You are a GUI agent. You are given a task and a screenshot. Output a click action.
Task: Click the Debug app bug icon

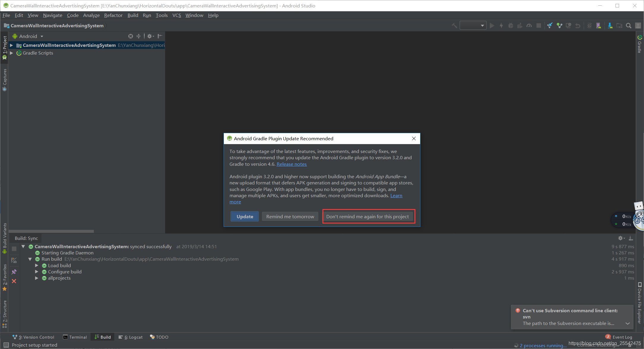(x=510, y=26)
